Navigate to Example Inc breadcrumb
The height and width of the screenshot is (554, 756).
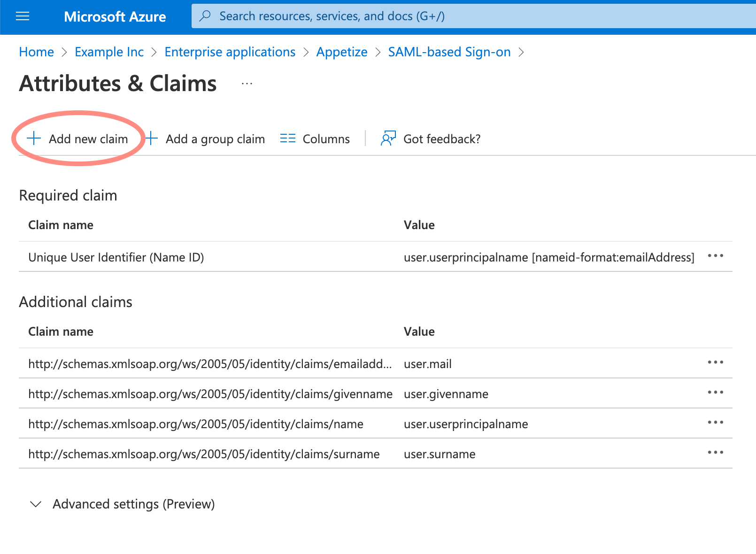point(109,52)
